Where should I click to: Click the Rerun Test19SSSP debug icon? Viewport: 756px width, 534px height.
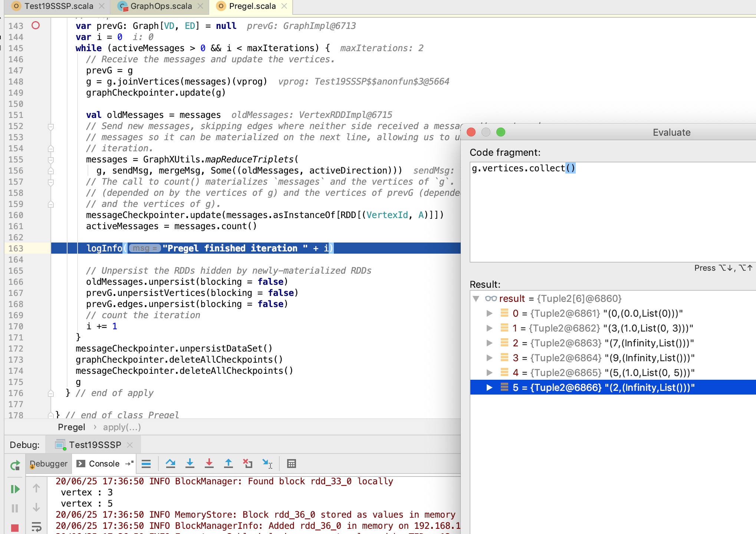tap(15, 465)
